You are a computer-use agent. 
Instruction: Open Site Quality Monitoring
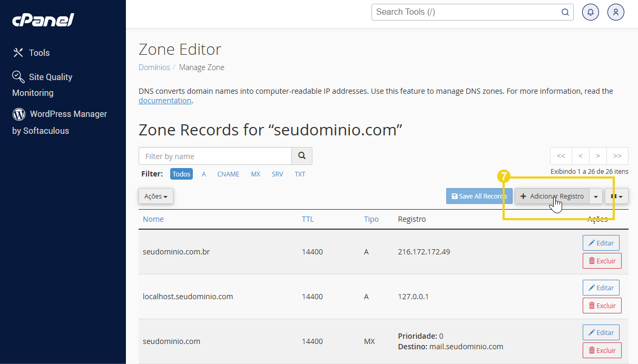[x=42, y=84]
